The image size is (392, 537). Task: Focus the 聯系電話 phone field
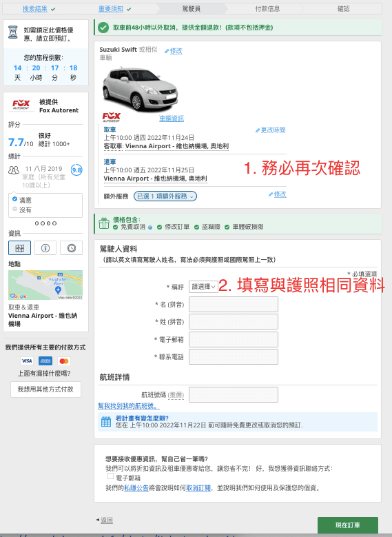[234, 357]
